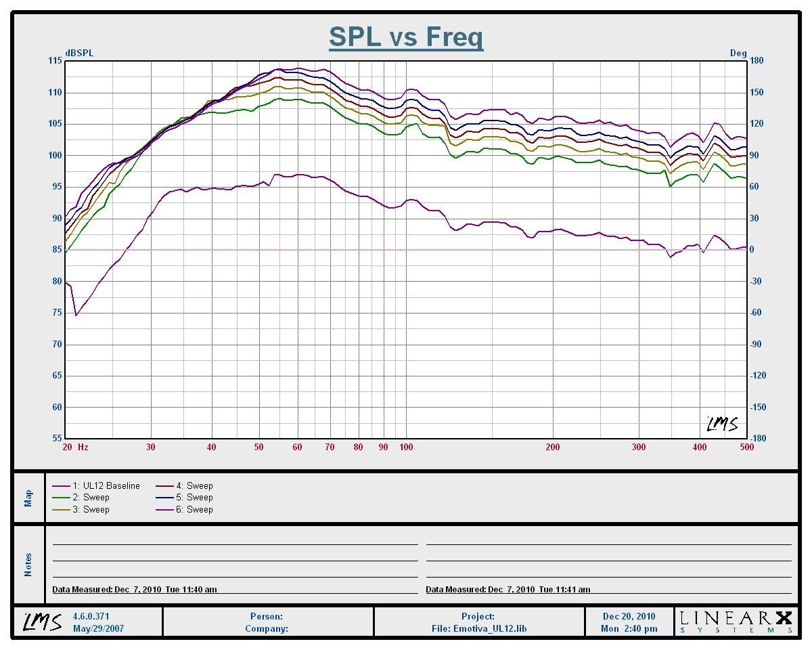Click the LinearX Systems logo
The height and width of the screenshot is (650, 812).
736,622
